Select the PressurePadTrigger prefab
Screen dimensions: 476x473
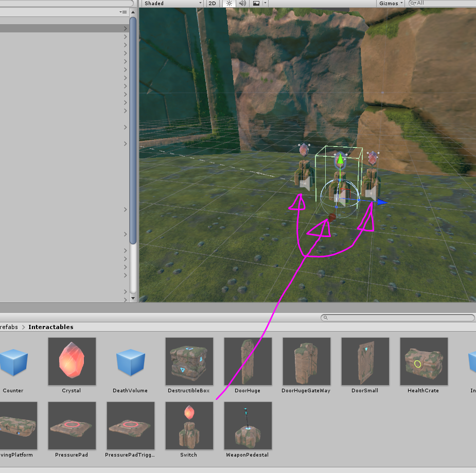131,426
